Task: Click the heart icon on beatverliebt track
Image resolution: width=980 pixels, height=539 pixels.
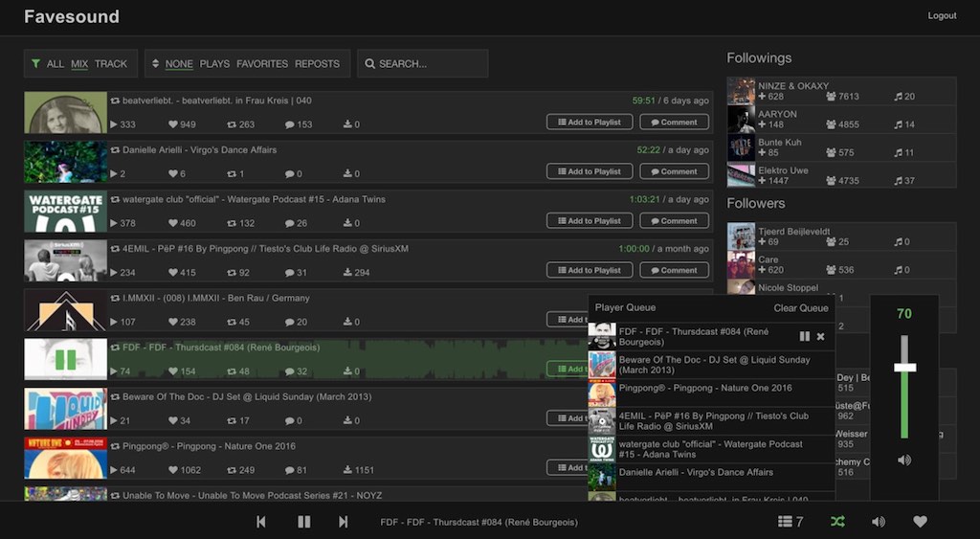Action: (173, 124)
